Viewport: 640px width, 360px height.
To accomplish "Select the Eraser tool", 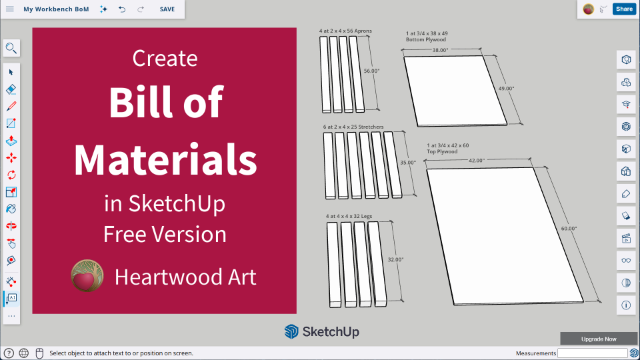I will point(11,89).
